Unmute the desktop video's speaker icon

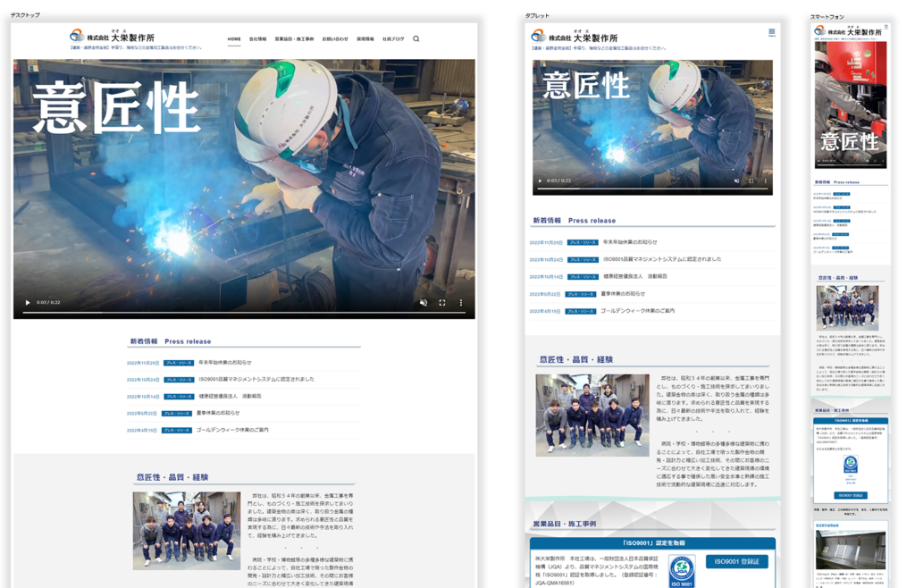(x=424, y=303)
